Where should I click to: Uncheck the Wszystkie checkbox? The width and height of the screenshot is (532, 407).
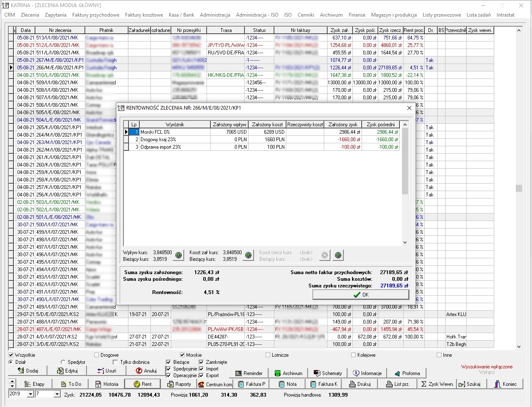(11, 355)
